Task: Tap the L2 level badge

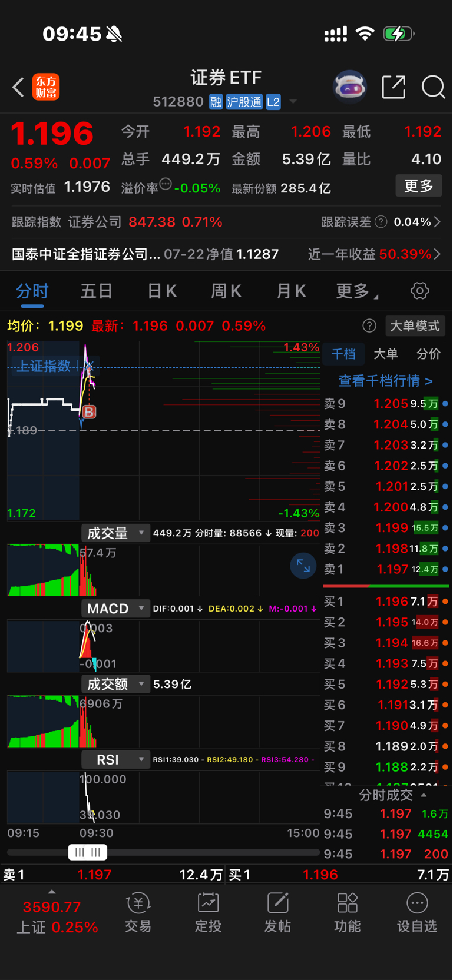Action: (x=273, y=102)
